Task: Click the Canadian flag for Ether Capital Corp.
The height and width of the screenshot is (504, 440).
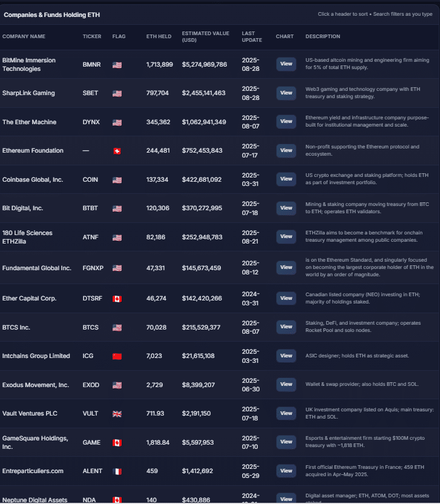Action: pos(117,299)
